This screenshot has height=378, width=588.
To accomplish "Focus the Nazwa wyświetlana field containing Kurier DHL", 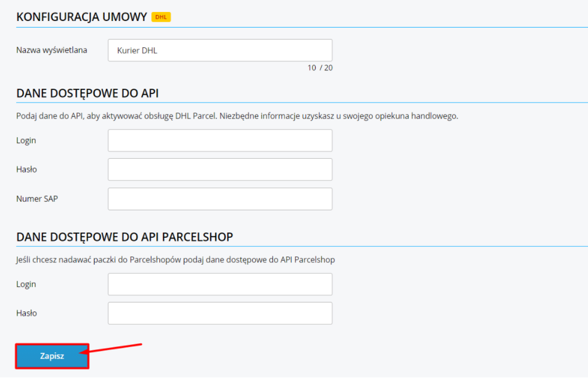I will pos(220,50).
